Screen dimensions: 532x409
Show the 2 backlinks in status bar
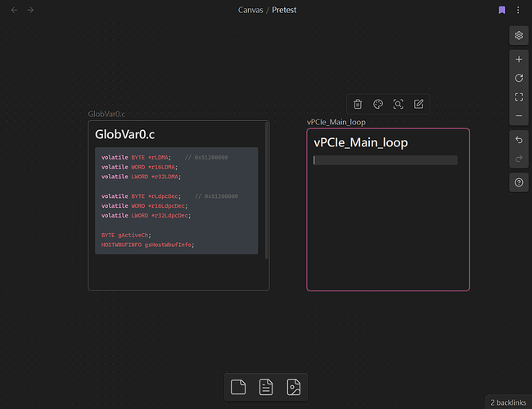pyautogui.click(x=508, y=402)
